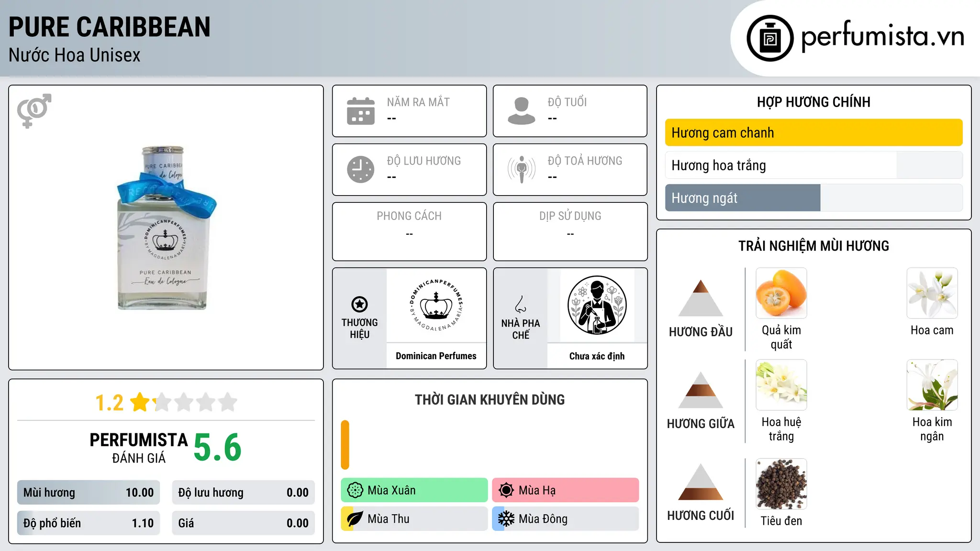Click the unisex gender symbol icon
This screenshot has width=980, height=551.
[x=34, y=110]
